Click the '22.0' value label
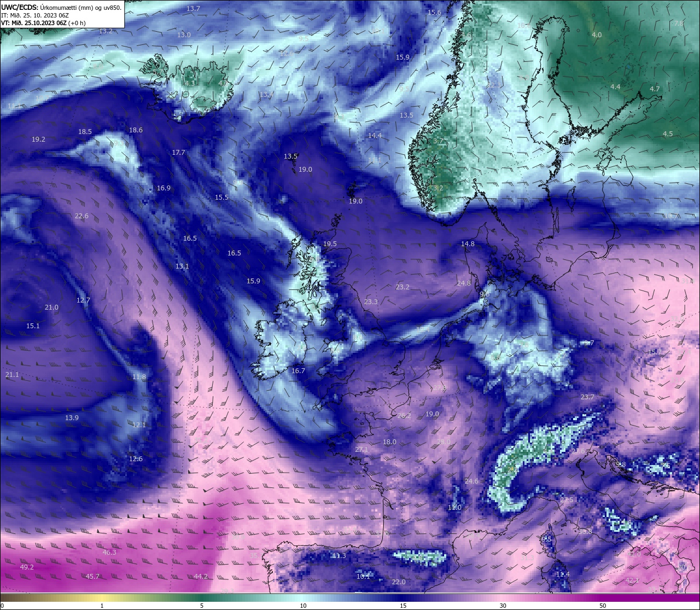700x610 pixels. 399,582
